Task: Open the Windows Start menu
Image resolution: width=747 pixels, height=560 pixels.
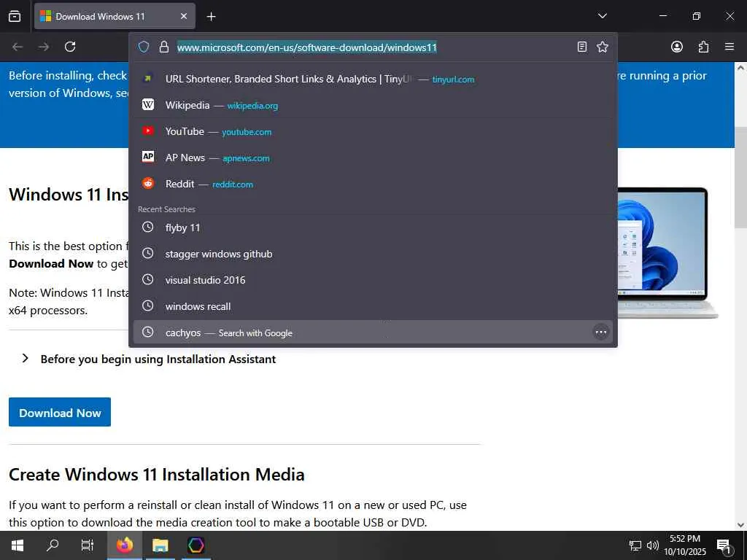Action: (18, 545)
